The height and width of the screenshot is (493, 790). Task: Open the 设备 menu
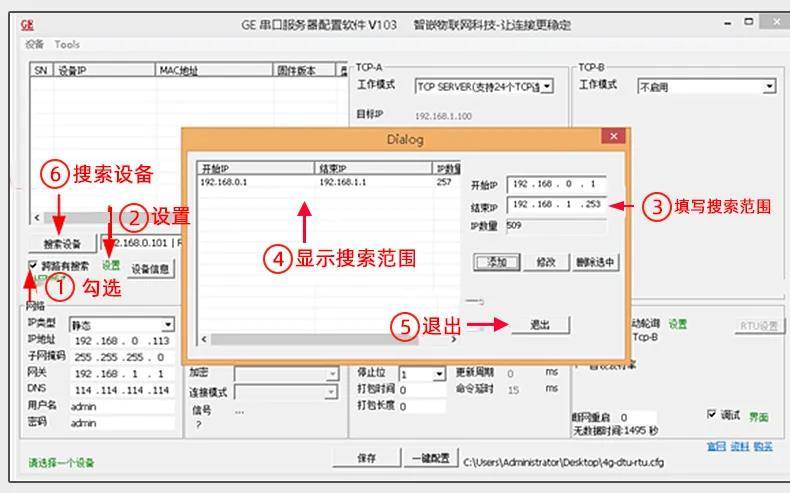[34, 44]
